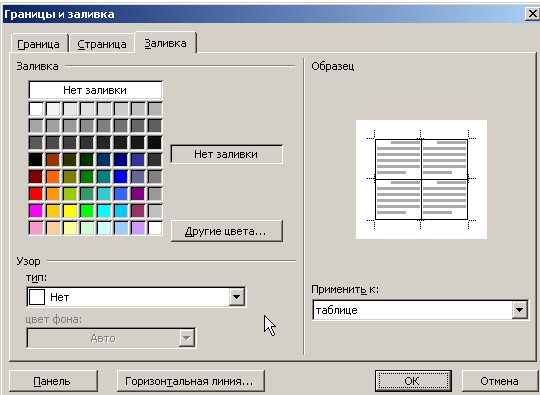Click the 'Панель' button

coord(53,381)
